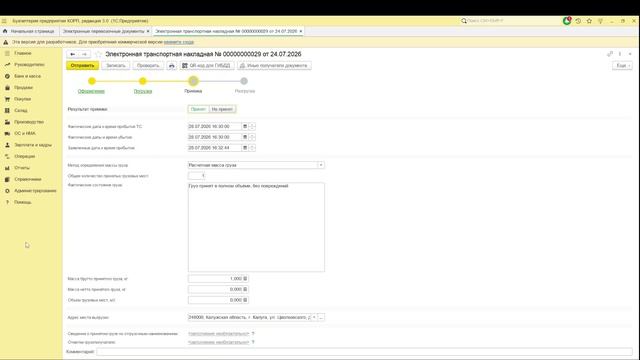Click the Покупки cart icon in sidebar
Screen dimensions: 640x360
point(7,99)
